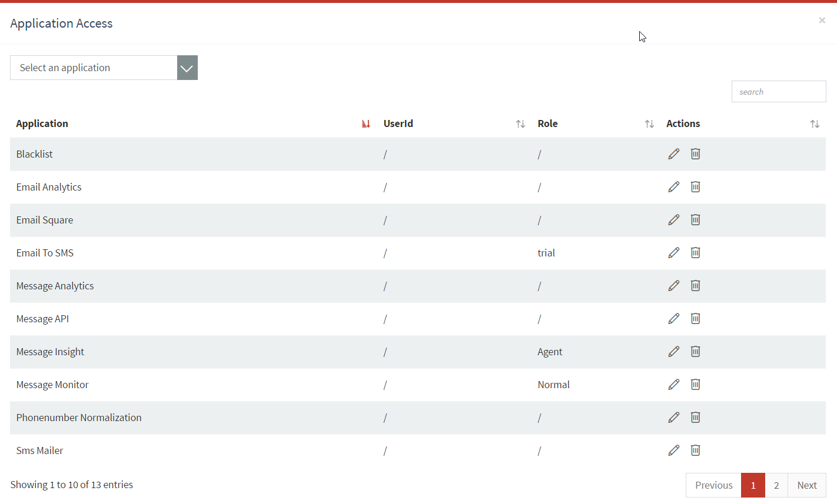Select the Message Insight application name
837x504 pixels.
click(x=50, y=352)
